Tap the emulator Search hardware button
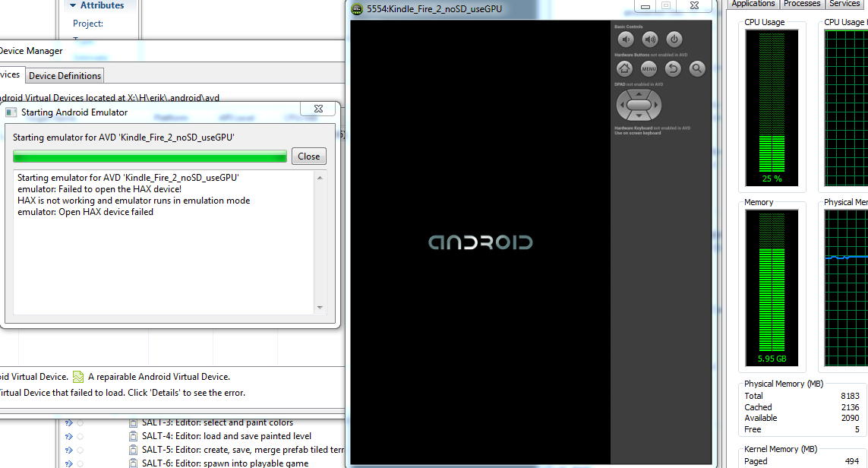Viewport: 868px width, 468px height. [x=697, y=68]
